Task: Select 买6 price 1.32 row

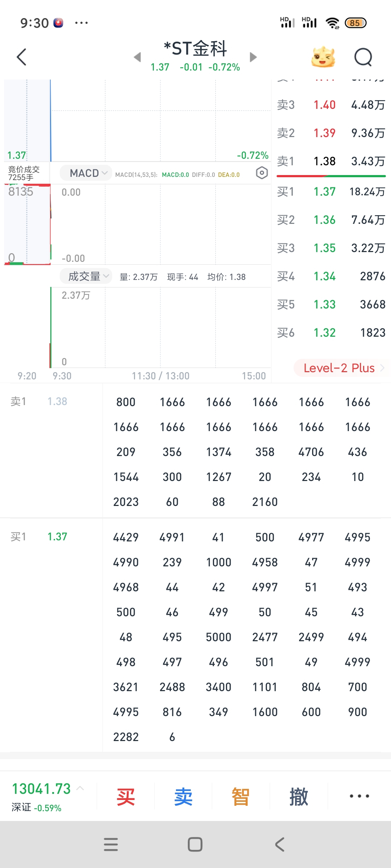Action: click(331, 333)
